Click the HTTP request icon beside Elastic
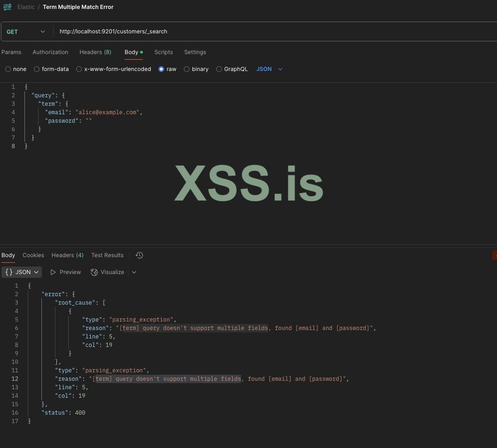Screen dimensions: 497x448 (x=8, y=7)
